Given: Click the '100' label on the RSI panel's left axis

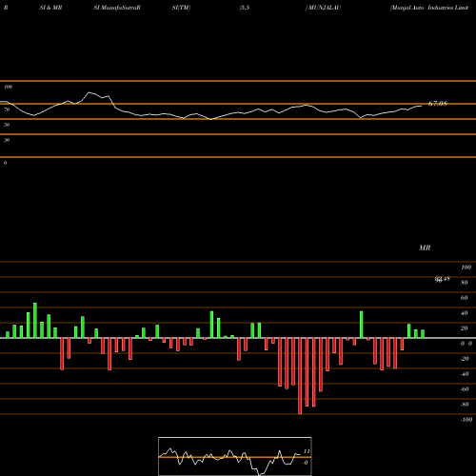Looking at the screenshot, I should [8, 87].
